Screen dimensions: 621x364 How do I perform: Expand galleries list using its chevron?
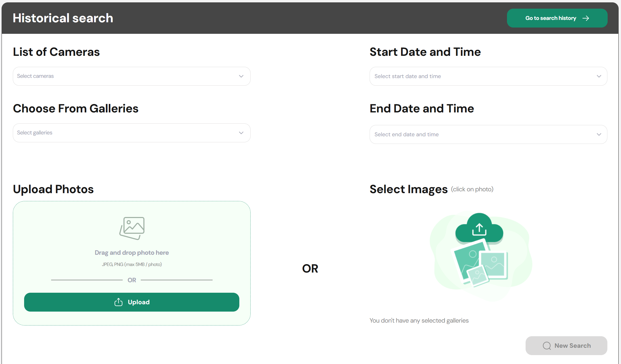241,133
